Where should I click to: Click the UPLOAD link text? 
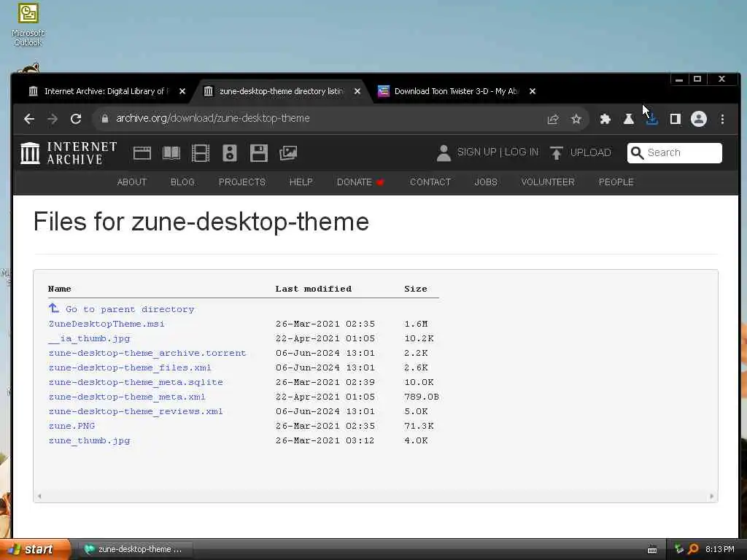pos(590,152)
